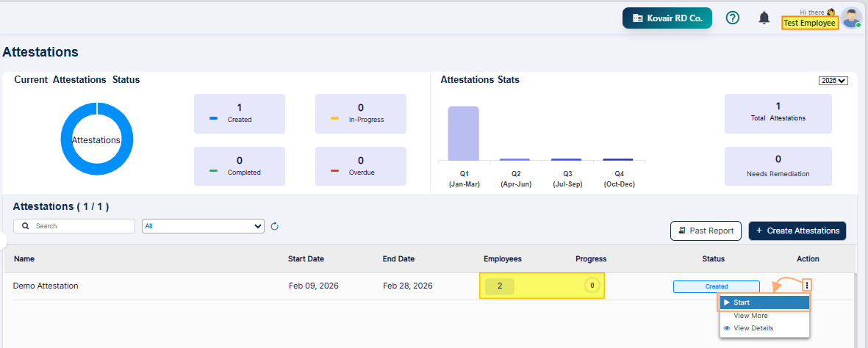Image resolution: width=868 pixels, height=348 pixels.
Task: Select Start from the action menu
Action: [764, 302]
